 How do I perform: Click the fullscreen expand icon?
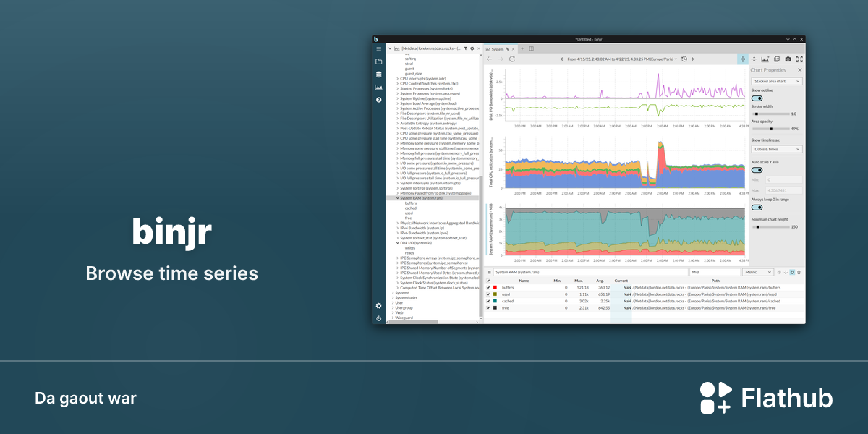(x=799, y=59)
